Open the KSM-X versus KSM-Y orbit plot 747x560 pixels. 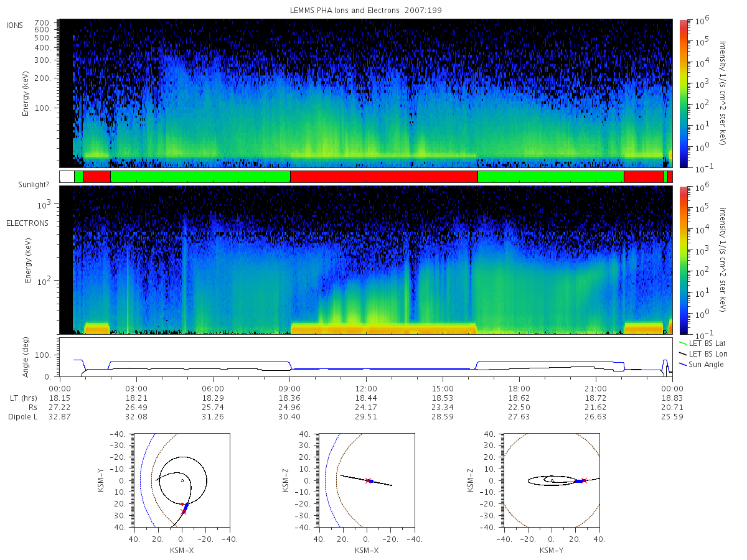181,480
